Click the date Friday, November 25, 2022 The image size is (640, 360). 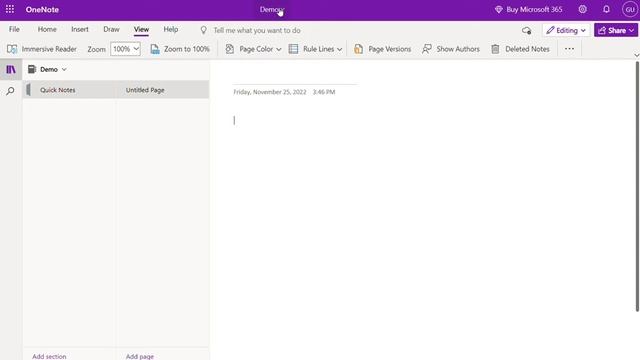pos(270,92)
